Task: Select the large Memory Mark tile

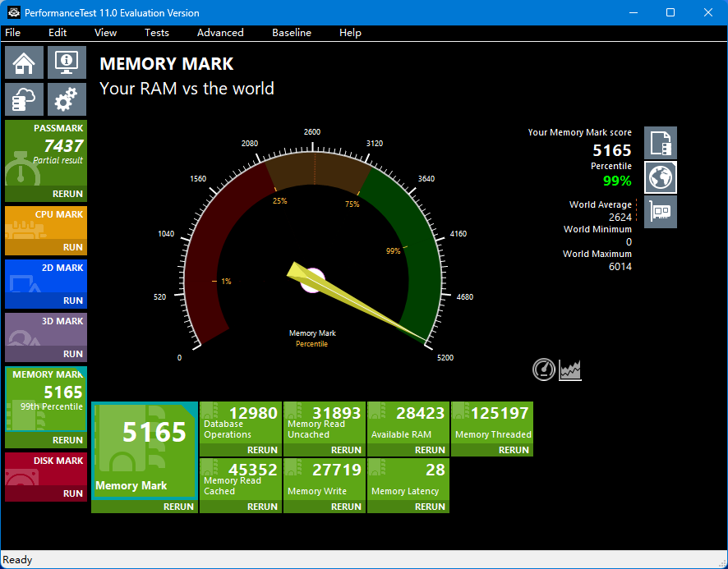Action: pos(145,450)
